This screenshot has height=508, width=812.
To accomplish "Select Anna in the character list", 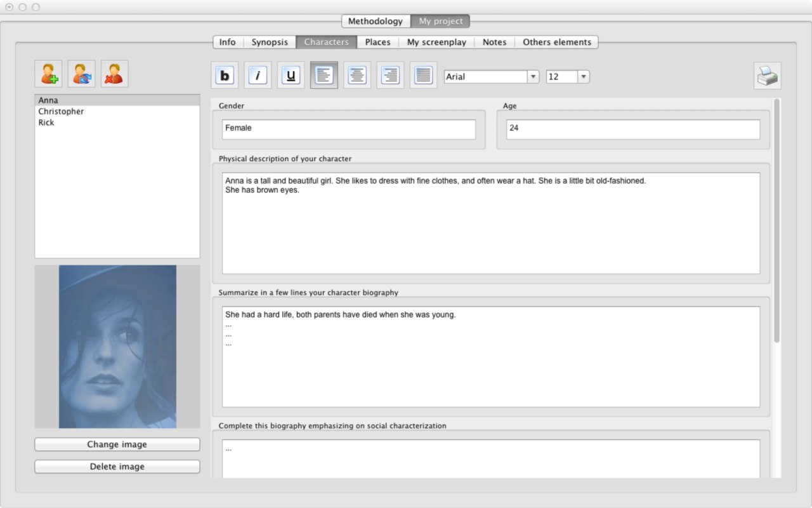I will pyautogui.click(x=117, y=100).
